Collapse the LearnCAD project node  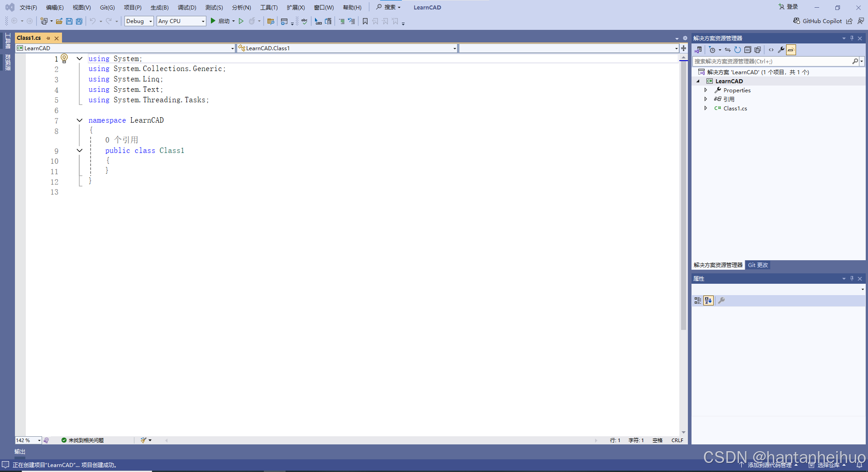[x=698, y=81]
